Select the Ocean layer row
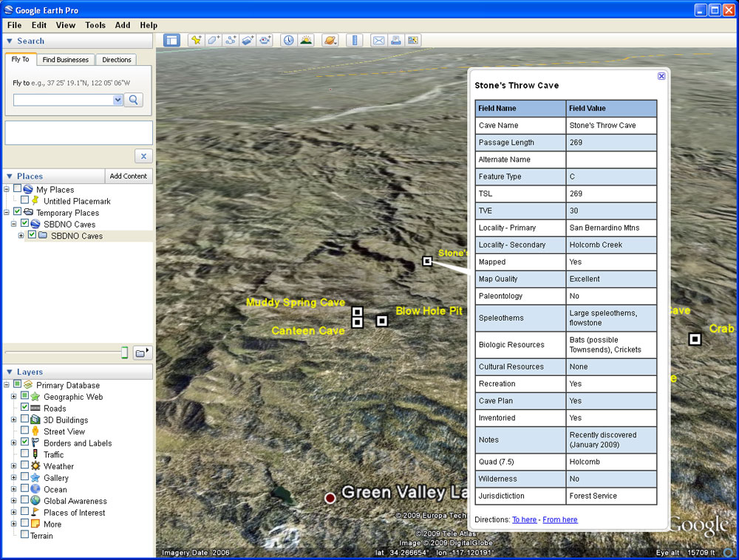This screenshot has width=739, height=560. tap(55, 489)
